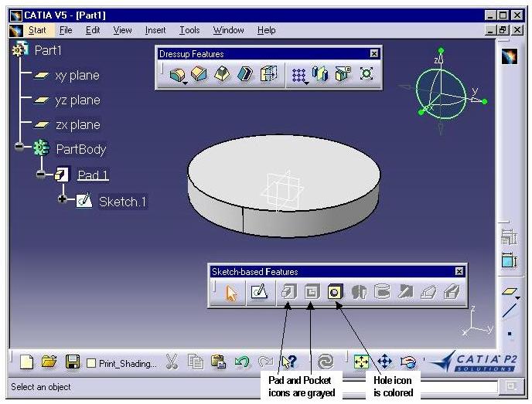
Task: Collapse the Pad.1 node with minus sign
Action: (41, 175)
